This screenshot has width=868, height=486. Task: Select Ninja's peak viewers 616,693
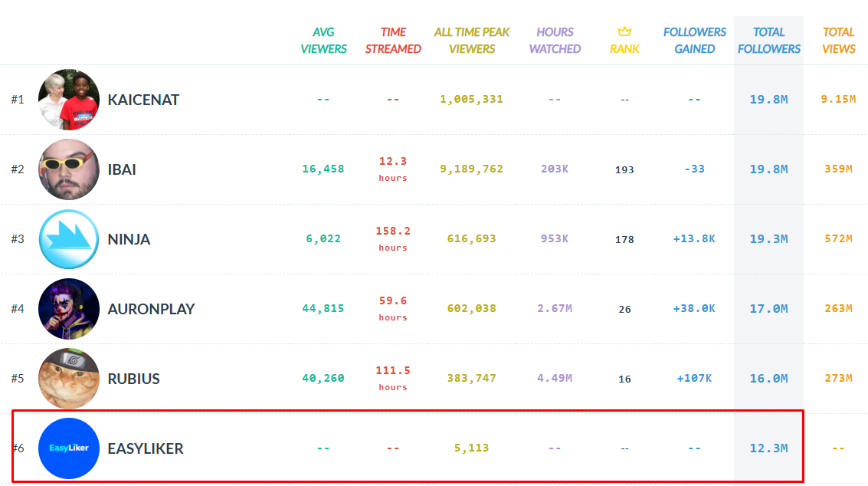point(472,239)
